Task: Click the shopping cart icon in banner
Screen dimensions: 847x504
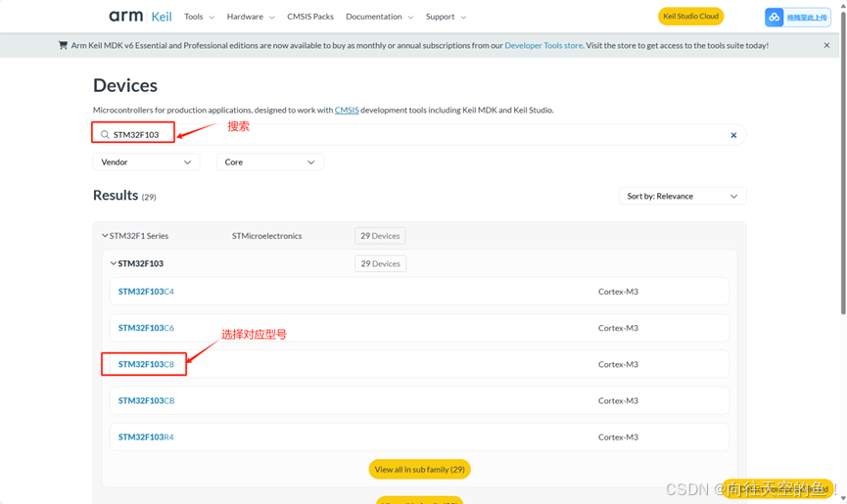Action: point(64,45)
